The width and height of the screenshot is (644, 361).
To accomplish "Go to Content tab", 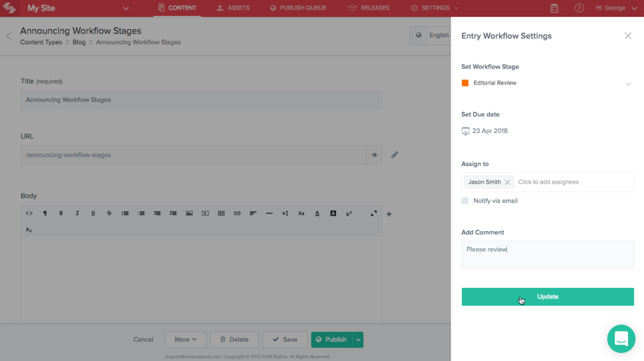I will (x=177, y=8).
